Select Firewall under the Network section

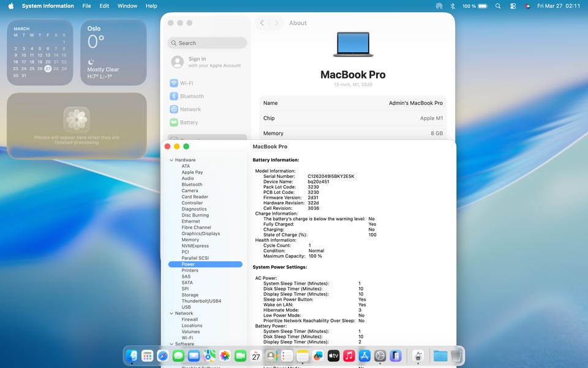[x=190, y=320]
